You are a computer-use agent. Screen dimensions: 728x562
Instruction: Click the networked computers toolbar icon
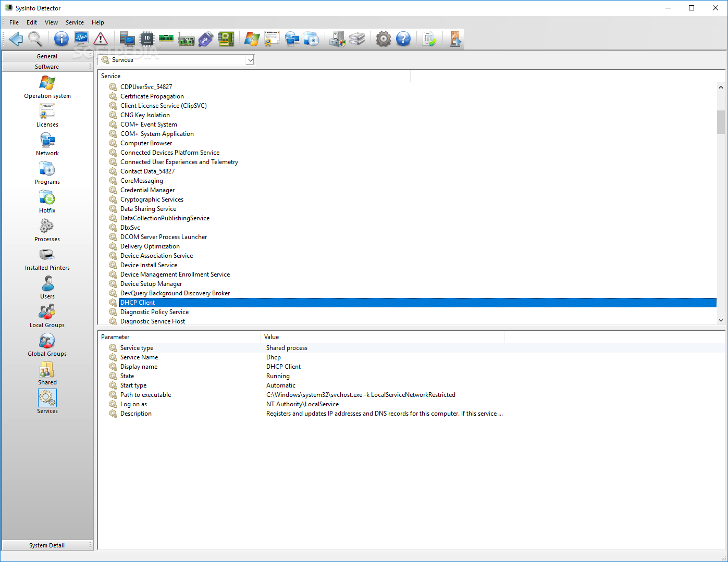click(x=292, y=39)
